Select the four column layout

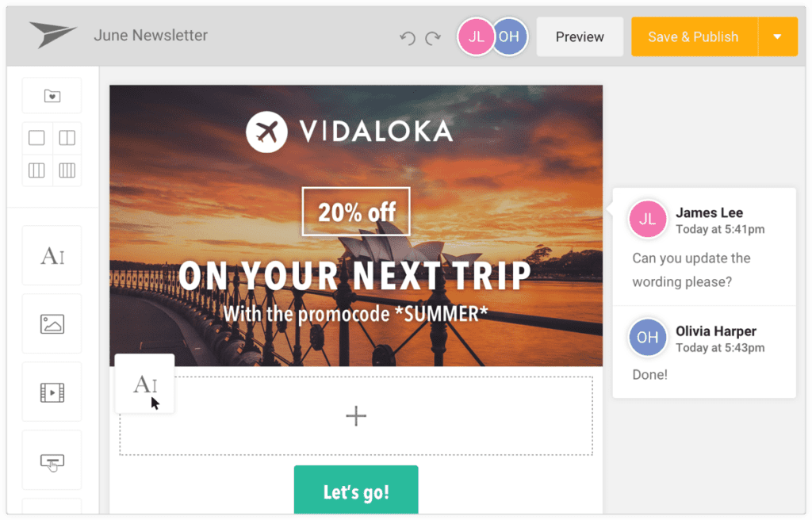[x=67, y=170]
